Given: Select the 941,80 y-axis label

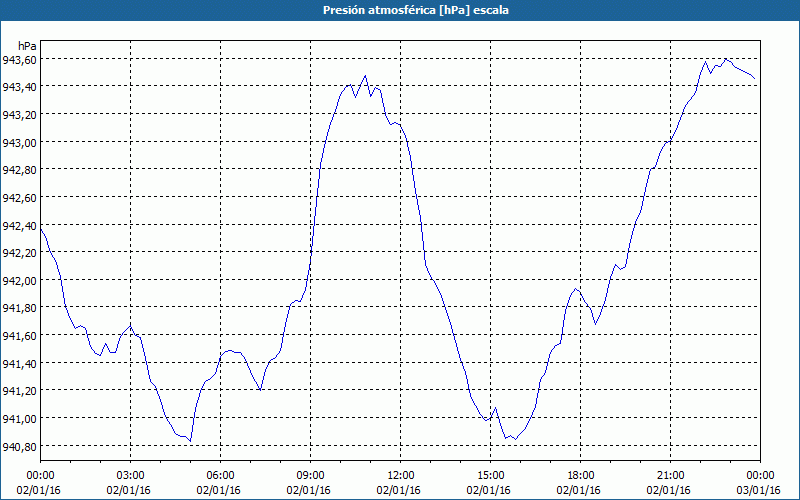Looking at the screenshot, I should [19, 308].
